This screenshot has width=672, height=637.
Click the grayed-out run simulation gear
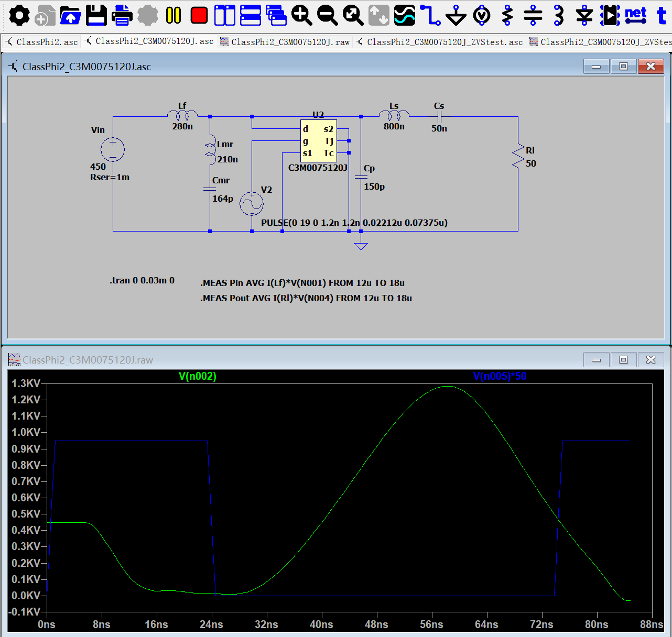[148, 16]
